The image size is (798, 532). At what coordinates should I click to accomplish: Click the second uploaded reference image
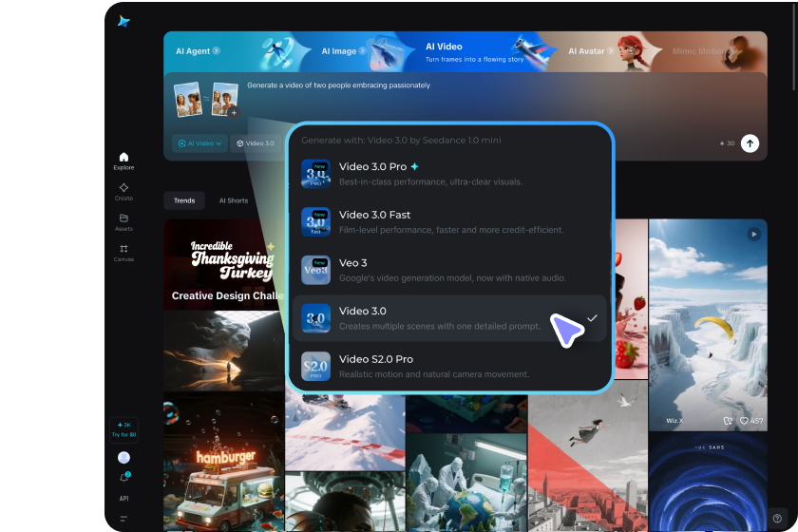pyautogui.click(x=224, y=99)
